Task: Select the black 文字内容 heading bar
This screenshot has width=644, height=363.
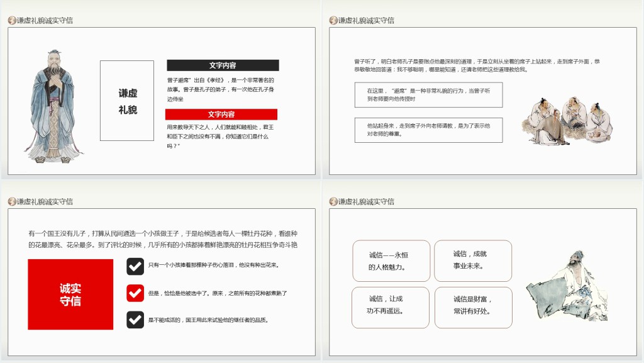Action: (x=223, y=65)
